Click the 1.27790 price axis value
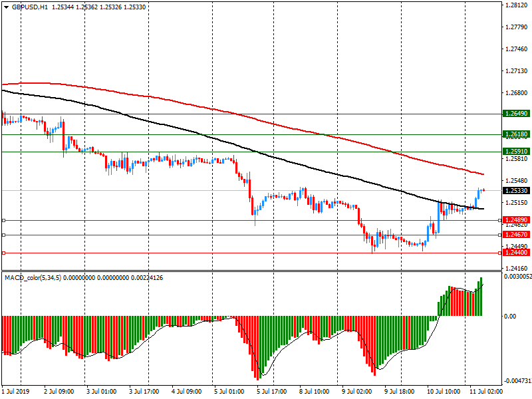This screenshot has height=399, width=532. pyautogui.click(x=517, y=27)
